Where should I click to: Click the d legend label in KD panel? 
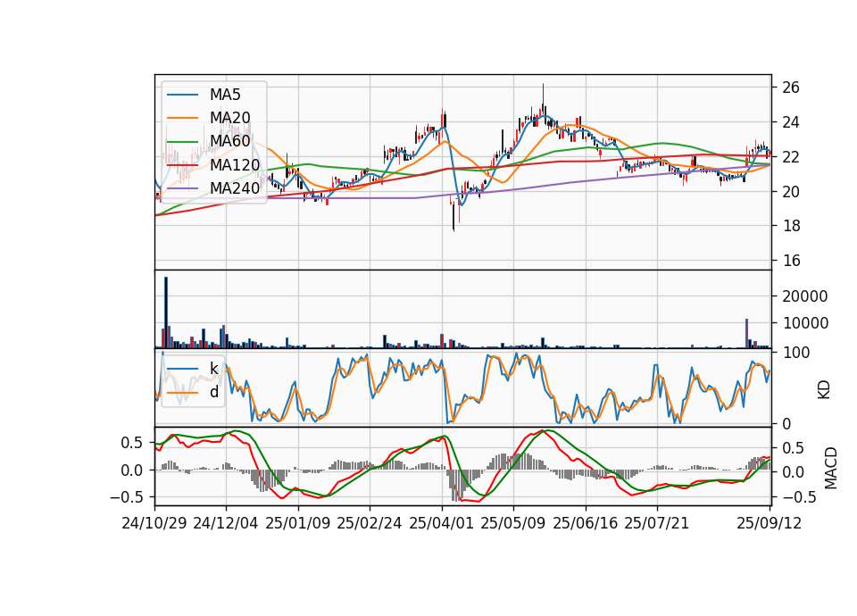coord(214,392)
